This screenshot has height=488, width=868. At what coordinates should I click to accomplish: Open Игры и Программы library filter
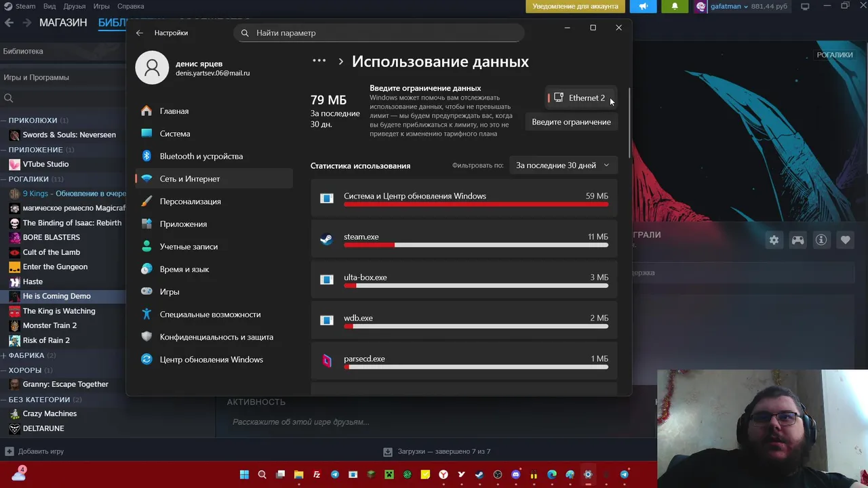pos(62,77)
